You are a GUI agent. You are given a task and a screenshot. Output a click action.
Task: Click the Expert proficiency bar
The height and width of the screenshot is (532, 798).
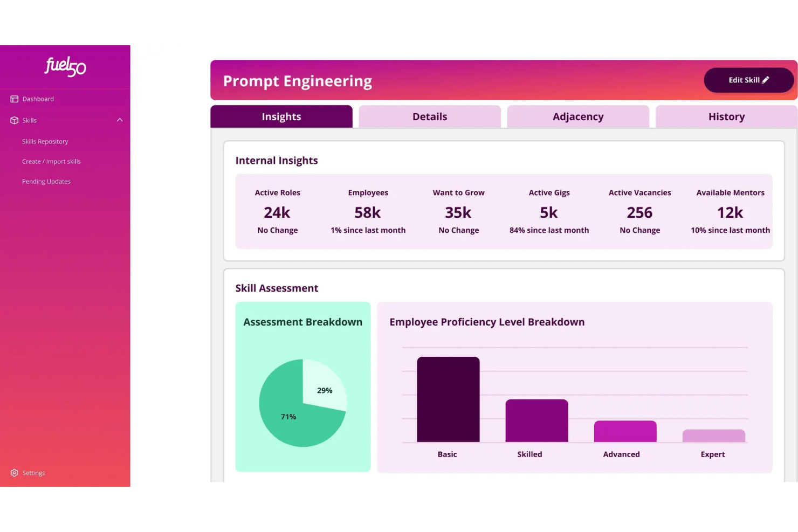point(714,436)
